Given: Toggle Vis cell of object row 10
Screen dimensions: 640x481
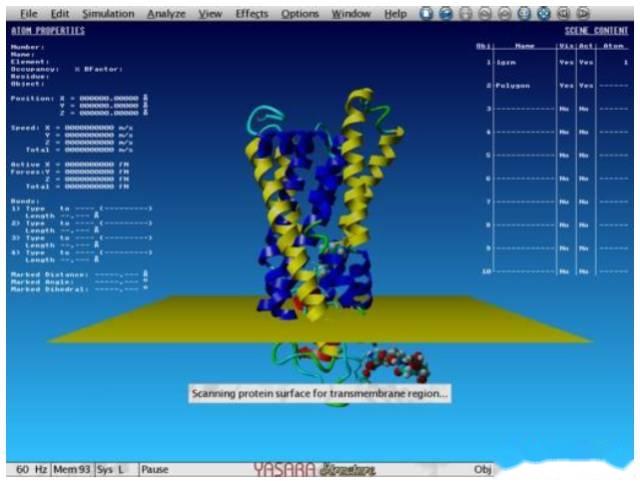Looking at the screenshot, I should 564,272.
